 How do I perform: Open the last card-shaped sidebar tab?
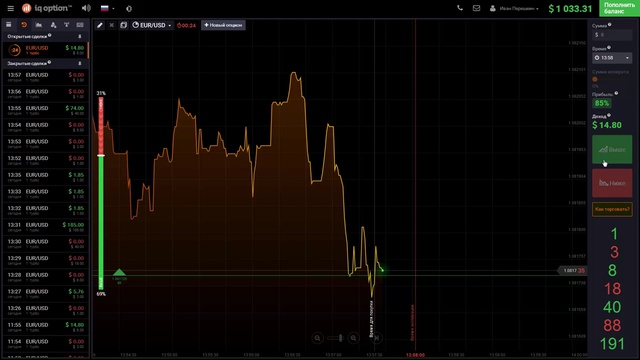tap(80, 25)
